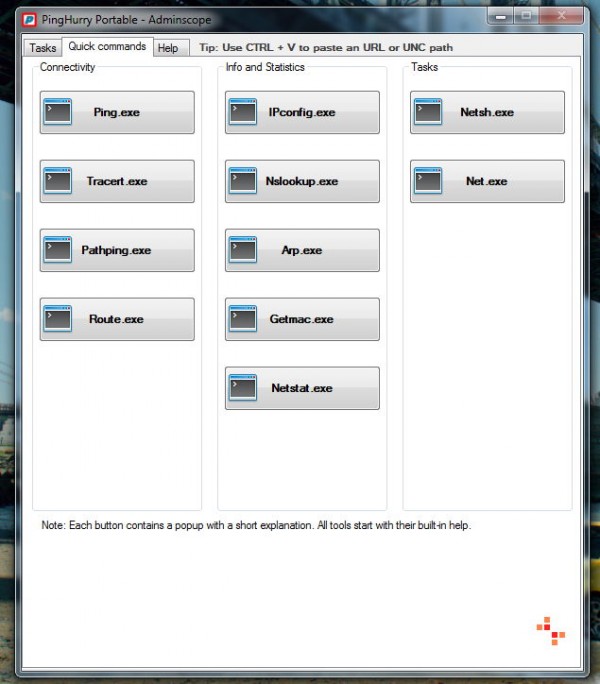Open the Help tab
Screen dimensions: 600x684
point(171,48)
